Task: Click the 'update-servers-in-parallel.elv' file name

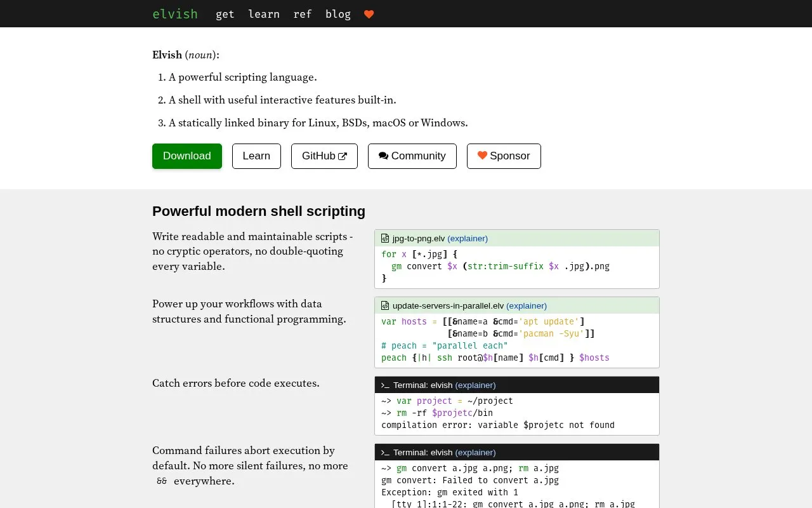Action: pos(448,306)
